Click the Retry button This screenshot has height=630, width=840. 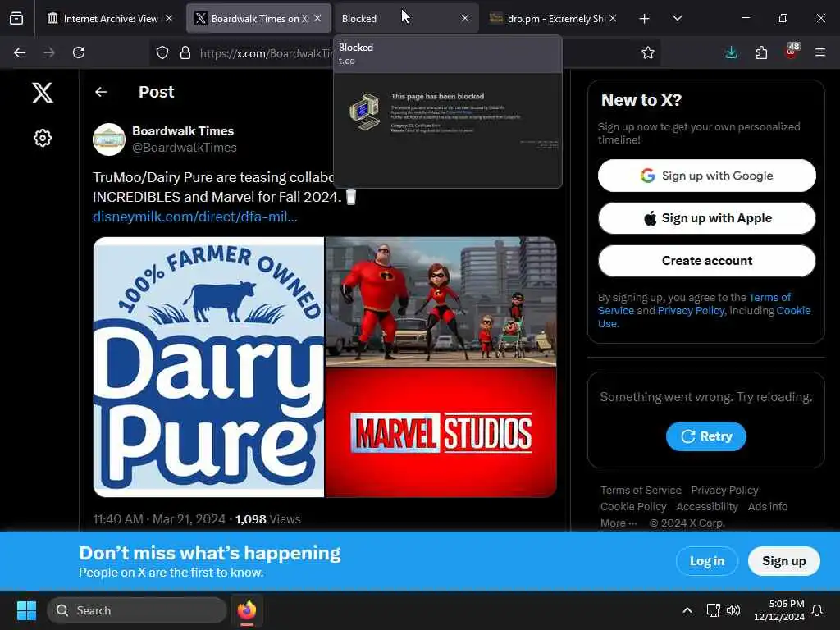pos(705,436)
